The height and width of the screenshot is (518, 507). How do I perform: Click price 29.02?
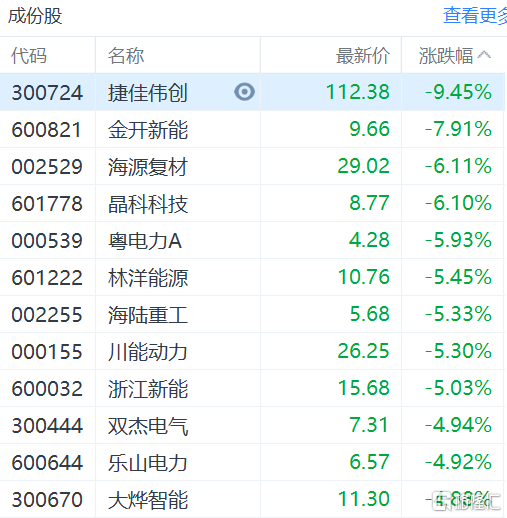click(x=364, y=166)
